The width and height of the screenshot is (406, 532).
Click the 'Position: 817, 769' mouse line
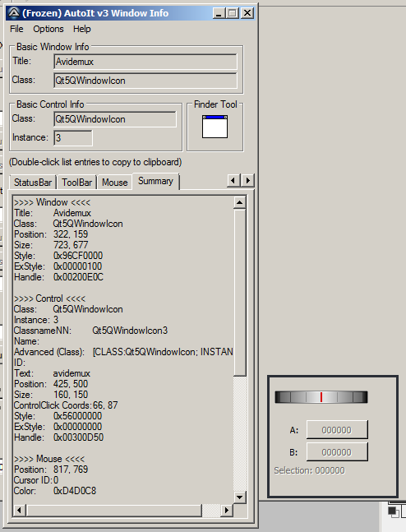51,470
